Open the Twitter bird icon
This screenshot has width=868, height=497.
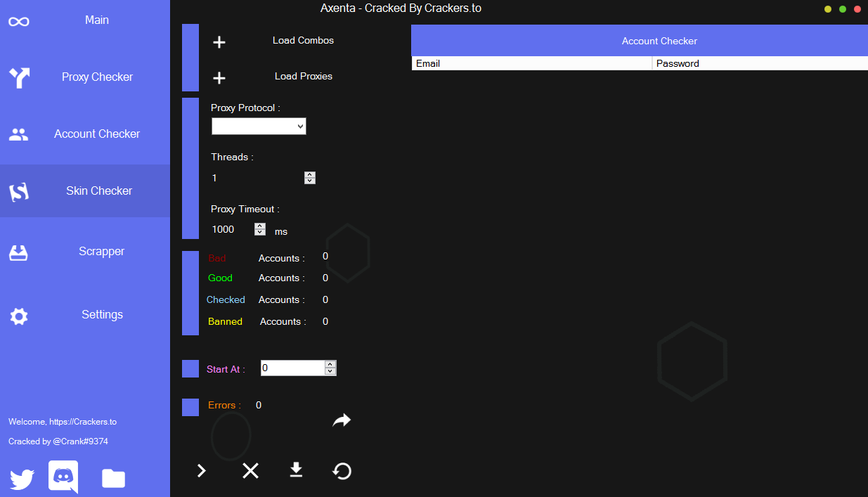point(22,479)
